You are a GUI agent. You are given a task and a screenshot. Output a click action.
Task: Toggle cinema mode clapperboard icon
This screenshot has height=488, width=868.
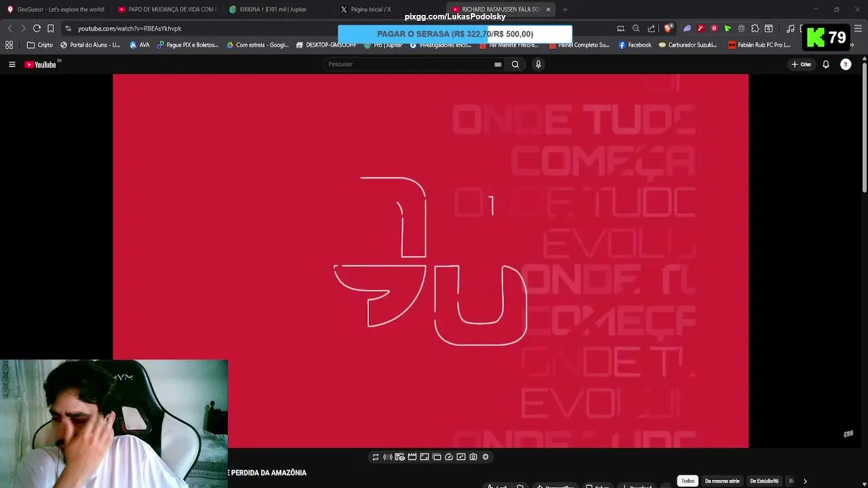click(x=412, y=457)
